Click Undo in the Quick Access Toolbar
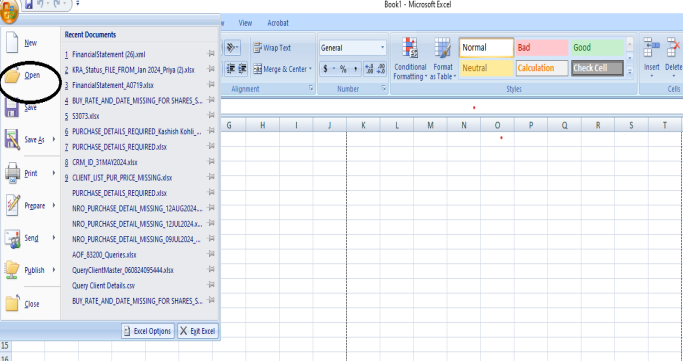 (41, 4)
